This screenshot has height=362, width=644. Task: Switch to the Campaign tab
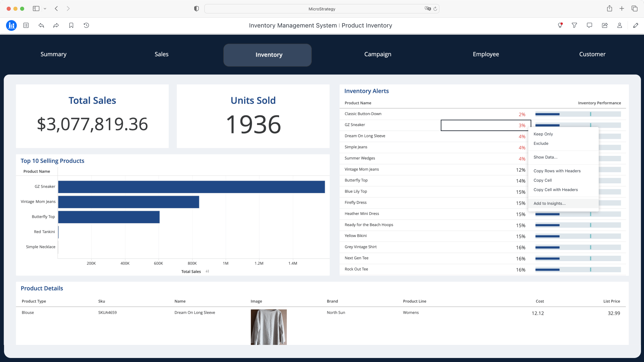pyautogui.click(x=378, y=54)
